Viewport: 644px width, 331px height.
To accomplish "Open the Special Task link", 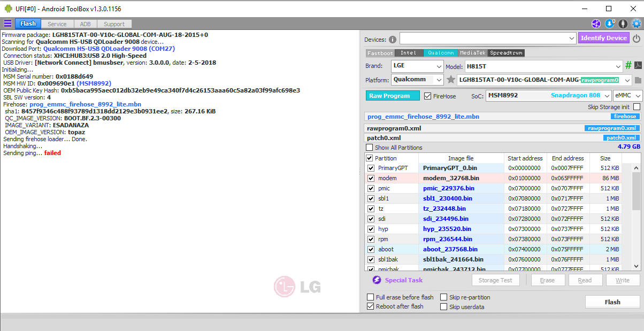I will (404, 280).
